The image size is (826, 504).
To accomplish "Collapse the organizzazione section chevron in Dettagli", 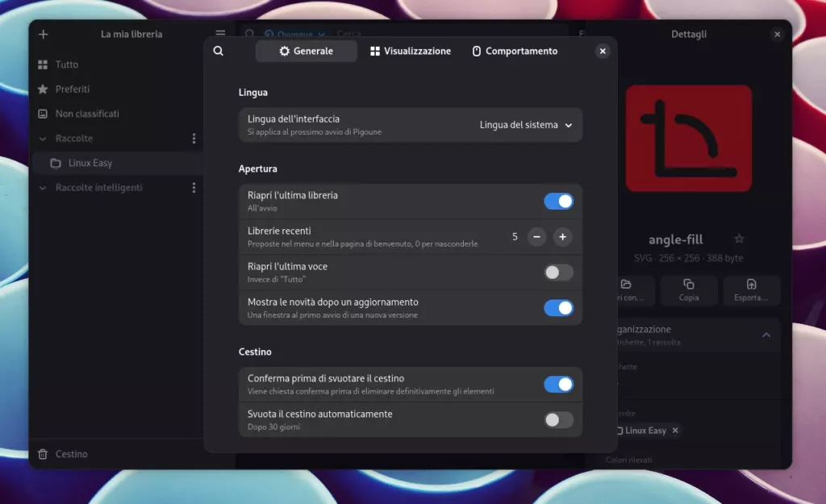I will [766, 335].
